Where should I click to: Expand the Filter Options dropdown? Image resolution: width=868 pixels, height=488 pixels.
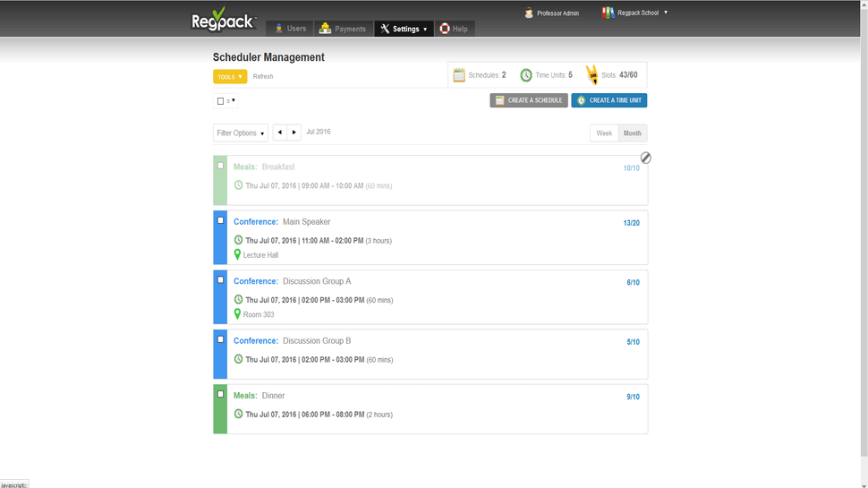coord(240,133)
